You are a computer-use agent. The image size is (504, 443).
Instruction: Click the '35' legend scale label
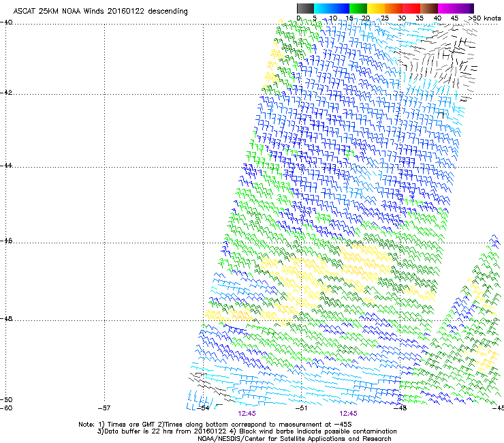tap(420, 18)
